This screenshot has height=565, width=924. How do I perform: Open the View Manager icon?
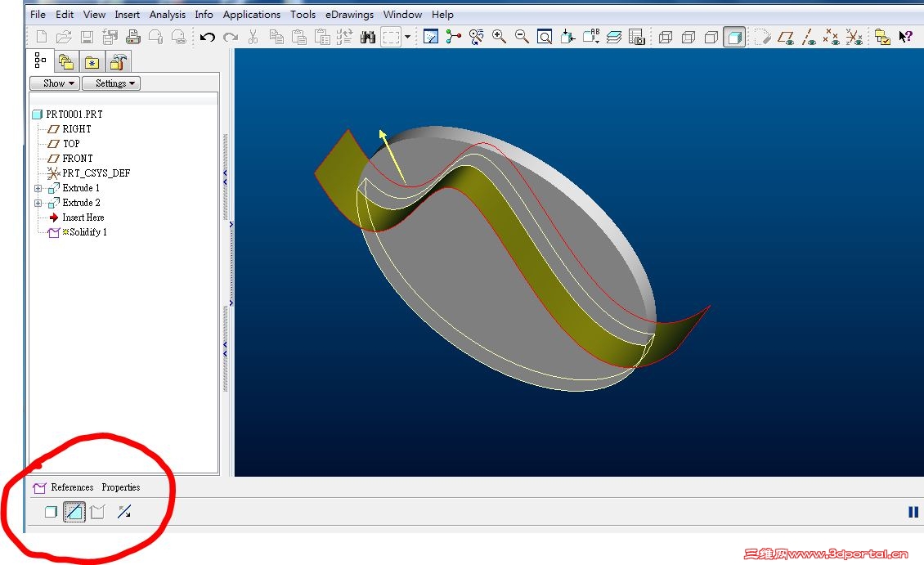[x=637, y=37]
